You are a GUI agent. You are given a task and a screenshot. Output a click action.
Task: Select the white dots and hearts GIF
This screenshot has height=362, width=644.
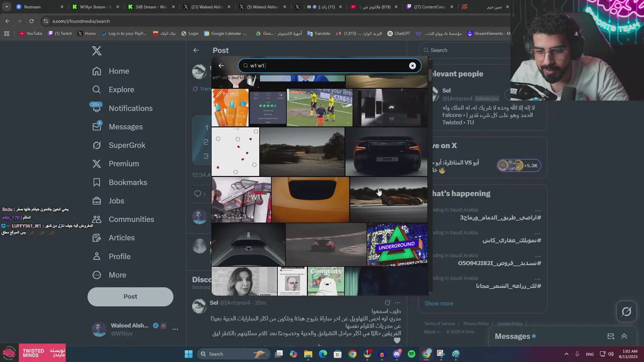pyautogui.click(x=235, y=151)
